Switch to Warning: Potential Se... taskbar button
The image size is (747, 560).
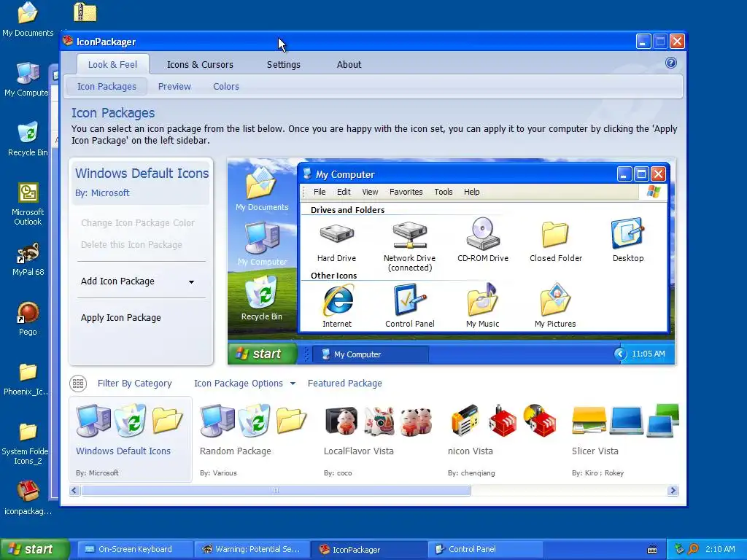coord(252,549)
